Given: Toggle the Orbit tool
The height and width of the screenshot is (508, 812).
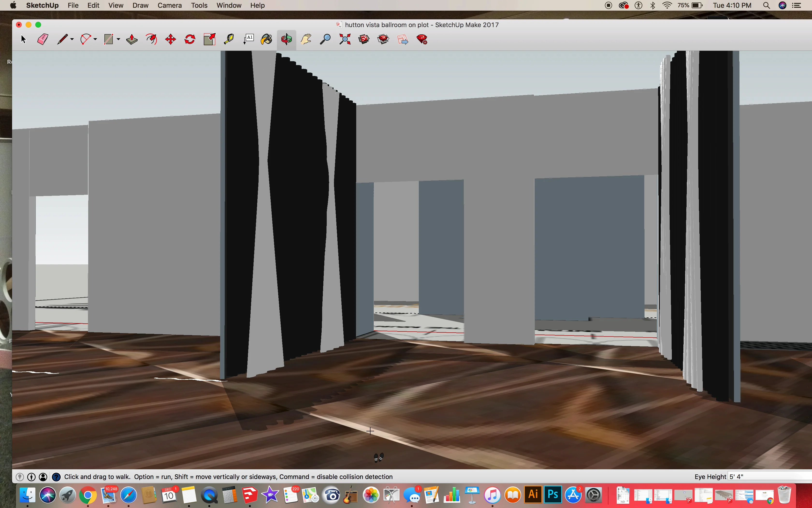Looking at the screenshot, I should click(x=287, y=40).
